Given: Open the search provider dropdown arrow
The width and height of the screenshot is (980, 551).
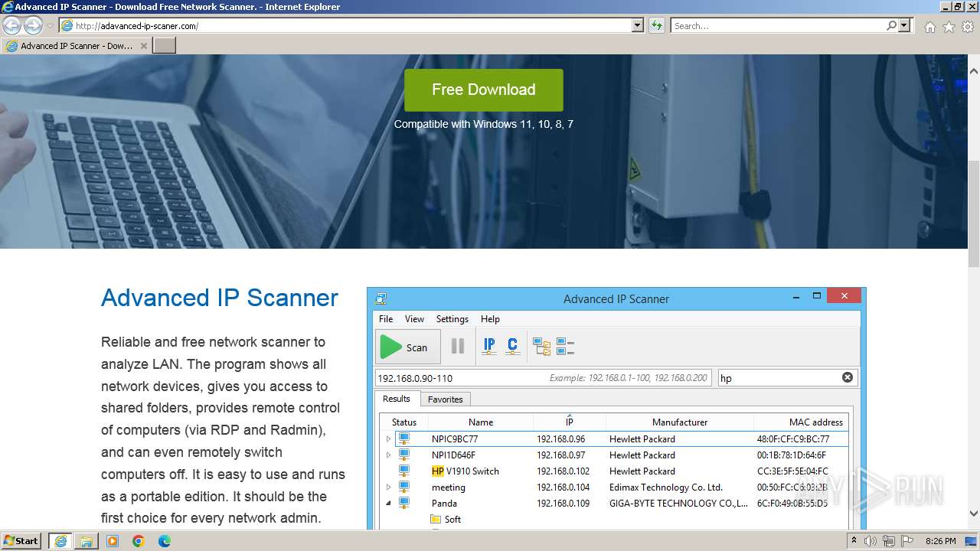Looking at the screenshot, I should (904, 26).
